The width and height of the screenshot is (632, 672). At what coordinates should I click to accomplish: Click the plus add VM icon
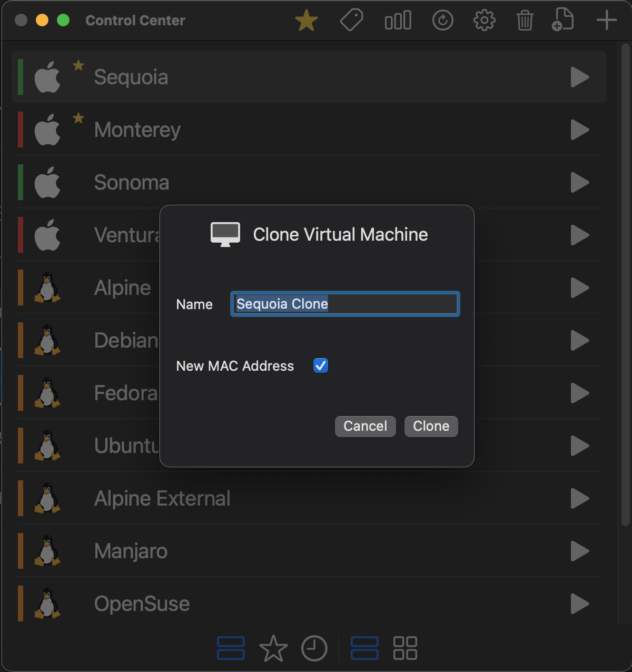[x=607, y=21]
